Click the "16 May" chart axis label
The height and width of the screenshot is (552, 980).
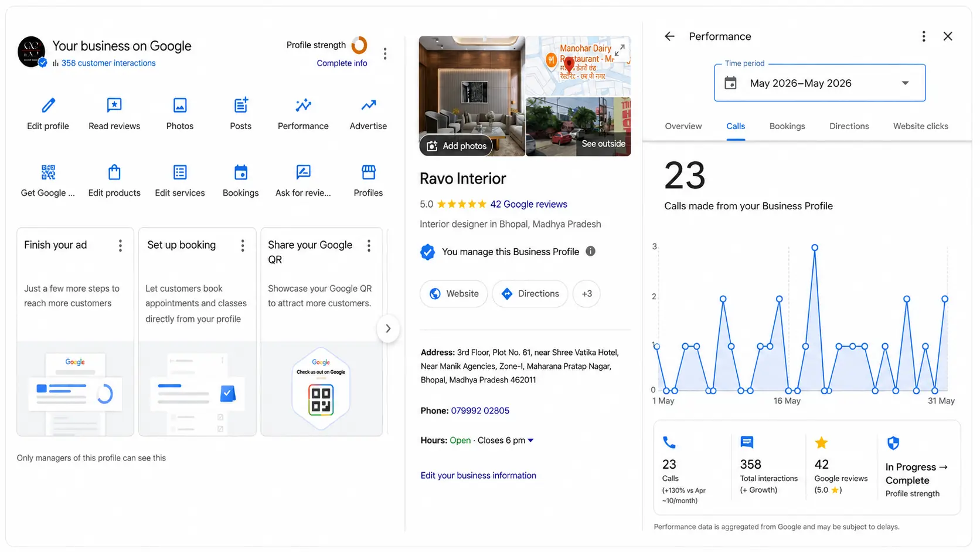[787, 401]
